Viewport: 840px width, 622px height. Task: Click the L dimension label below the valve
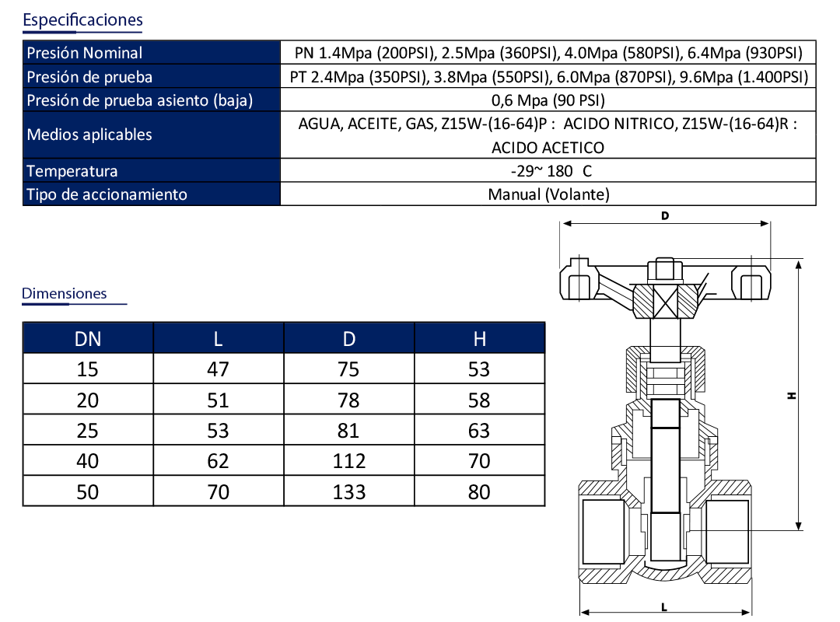click(x=663, y=605)
